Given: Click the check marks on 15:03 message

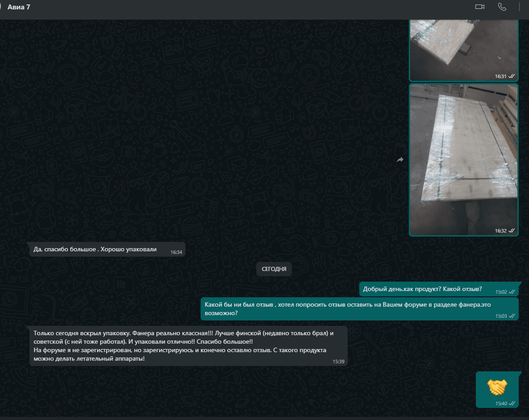Looking at the screenshot, I should coord(512,316).
